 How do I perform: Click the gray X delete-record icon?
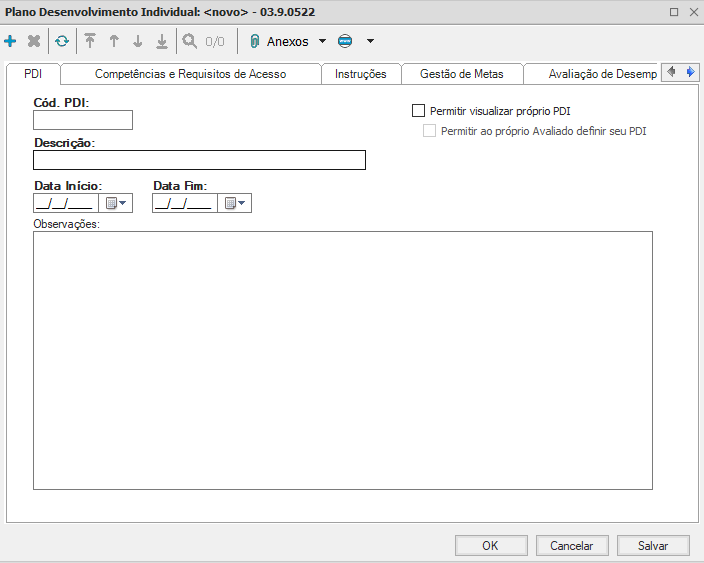pyautogui.click(x=34, y=42)
